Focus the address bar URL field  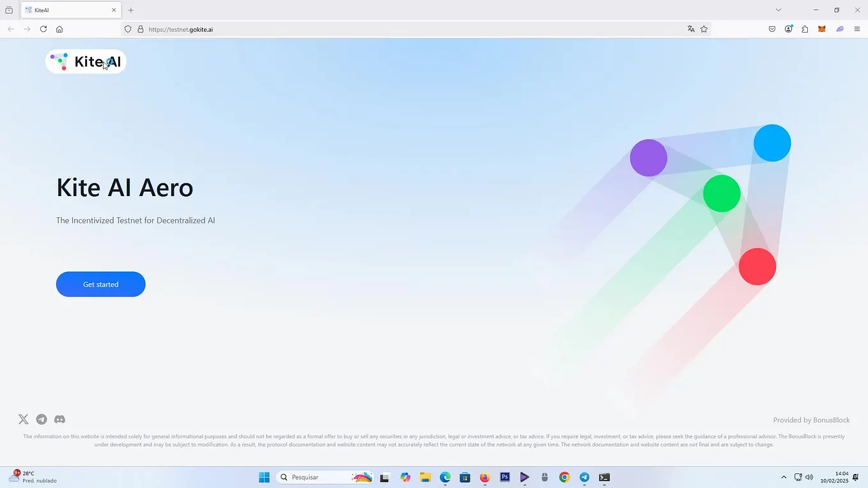(x=415, y=29)
